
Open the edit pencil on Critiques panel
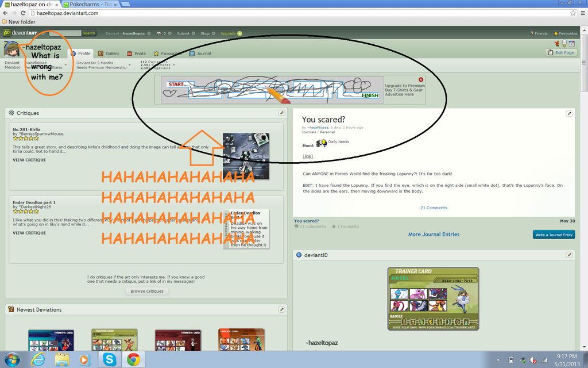pyautogui.click(x=281, y=113)
